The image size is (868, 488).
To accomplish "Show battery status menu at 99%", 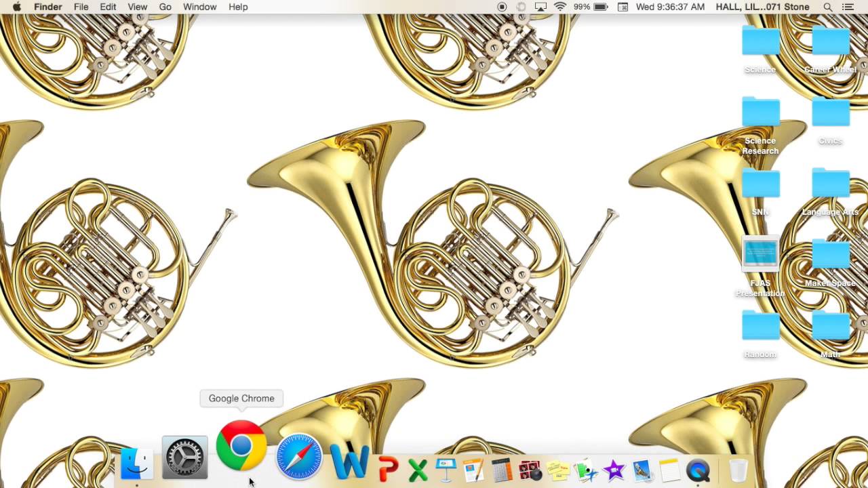I will pos(591,7).
